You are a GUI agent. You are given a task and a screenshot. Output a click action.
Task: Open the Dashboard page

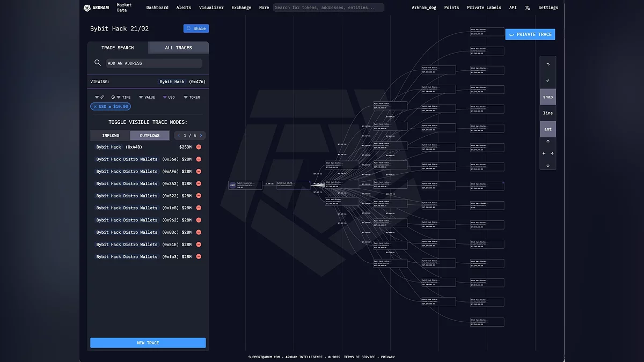coord(157,8)
